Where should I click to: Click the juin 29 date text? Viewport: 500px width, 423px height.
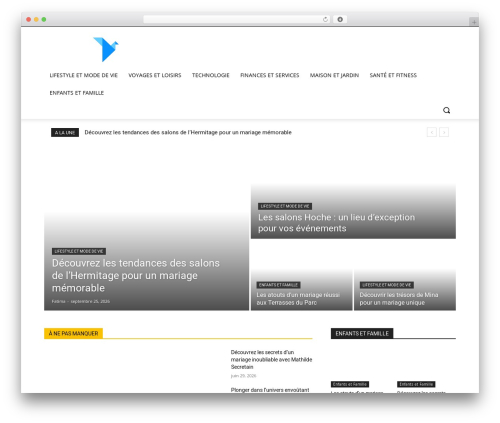pyautogui.click(x=243, y=376)
